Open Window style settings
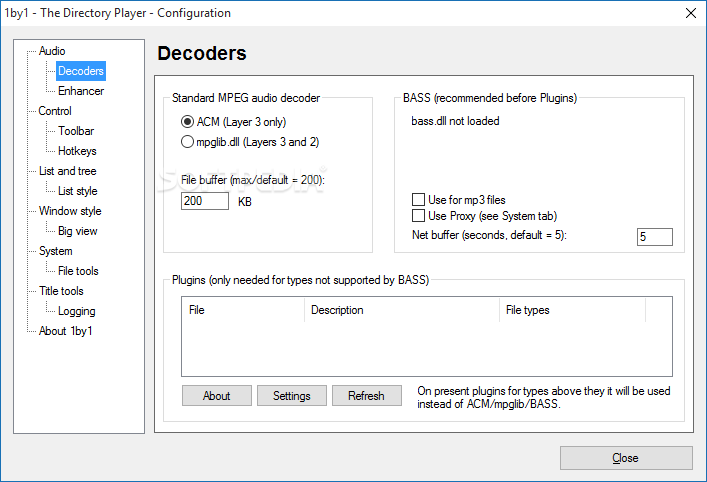Viewport: 707px width, 482px height. point(70,211)
